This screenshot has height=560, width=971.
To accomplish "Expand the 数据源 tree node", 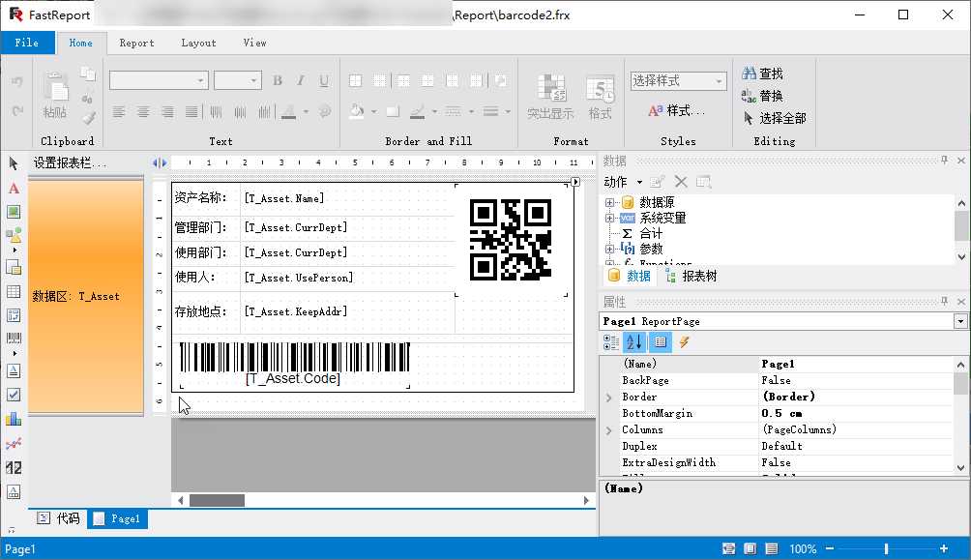I will coord(609,202).
